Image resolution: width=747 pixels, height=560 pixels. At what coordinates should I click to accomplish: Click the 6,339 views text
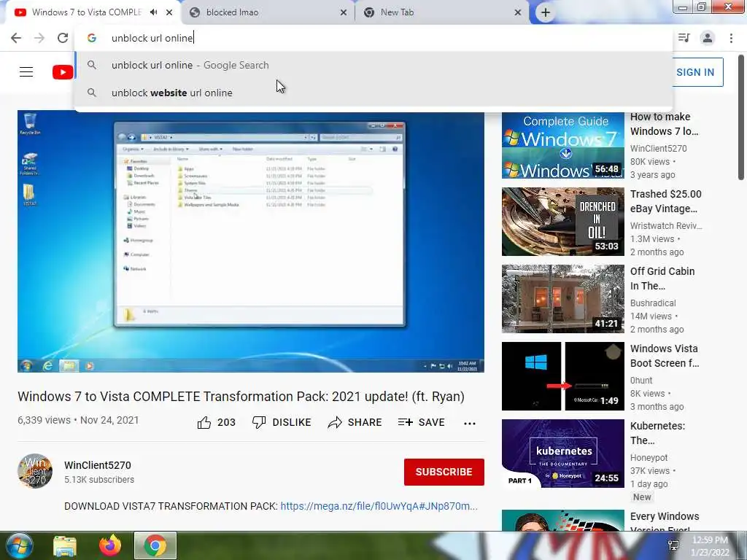coord(44,420)
